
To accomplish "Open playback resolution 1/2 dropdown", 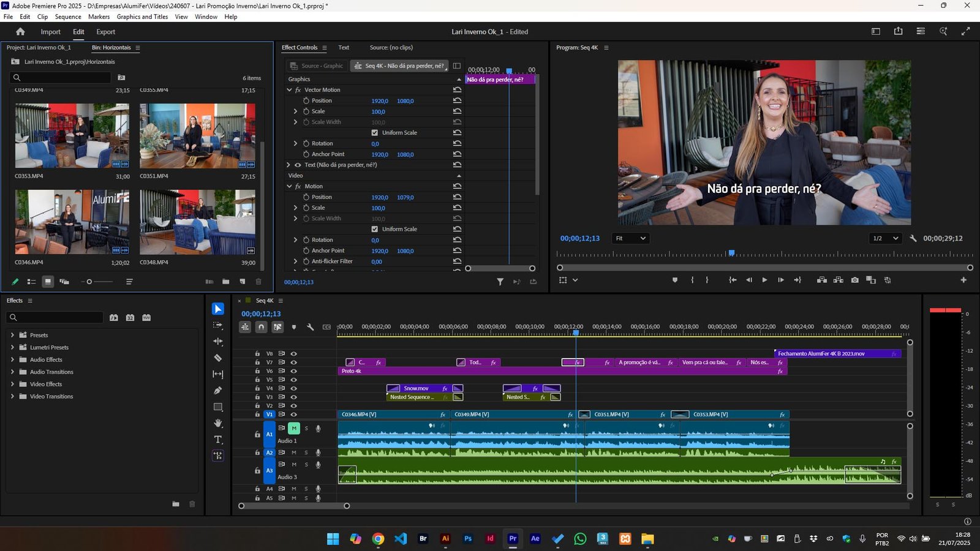I will pos(886,238).
